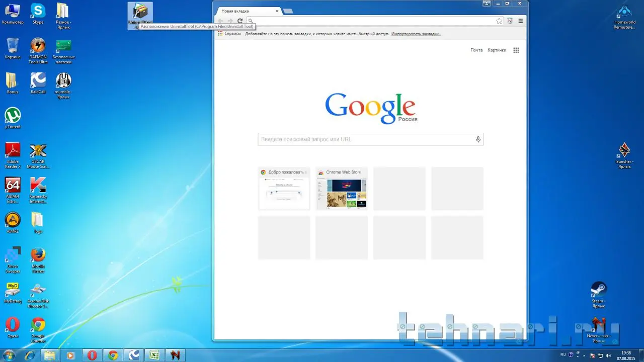644x362 pixels.
Task: Open Сервисы apps in bookmarks bar
Action: pos(229,34)
